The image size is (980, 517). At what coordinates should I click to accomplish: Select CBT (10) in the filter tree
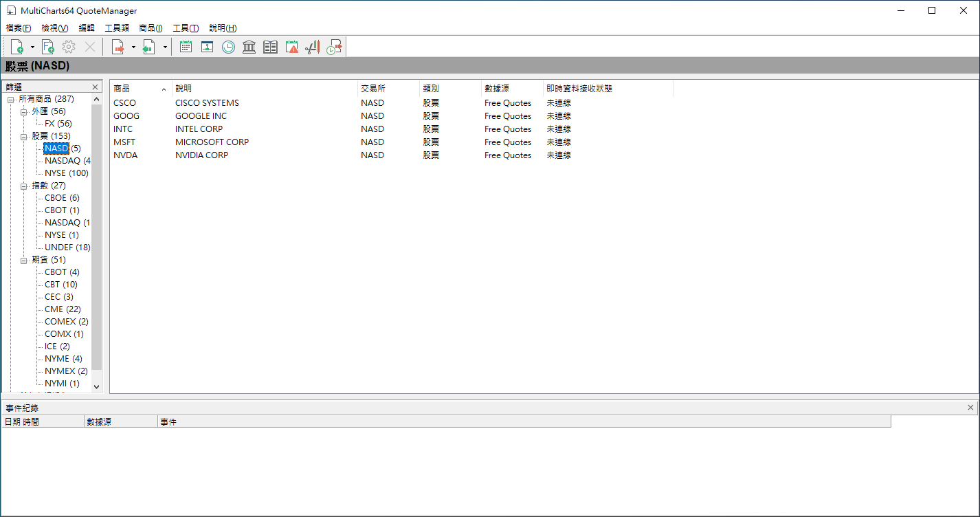[x=61, y=285]
